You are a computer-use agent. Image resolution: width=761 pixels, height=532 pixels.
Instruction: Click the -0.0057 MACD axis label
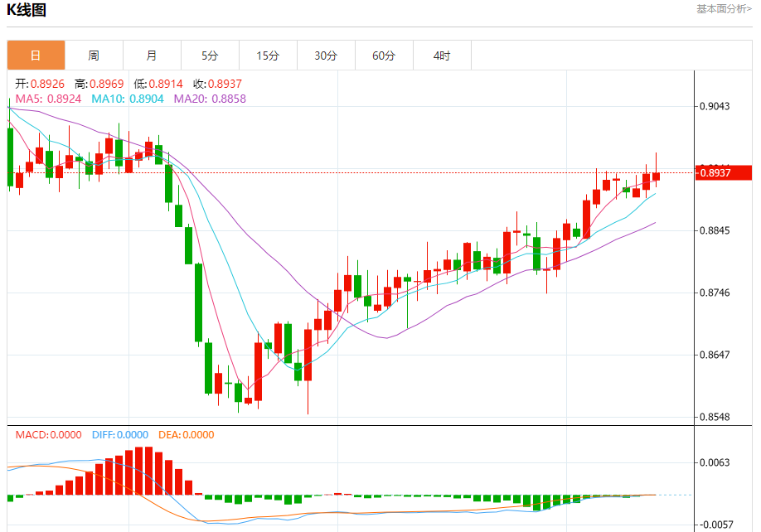[x=715, y=525]
